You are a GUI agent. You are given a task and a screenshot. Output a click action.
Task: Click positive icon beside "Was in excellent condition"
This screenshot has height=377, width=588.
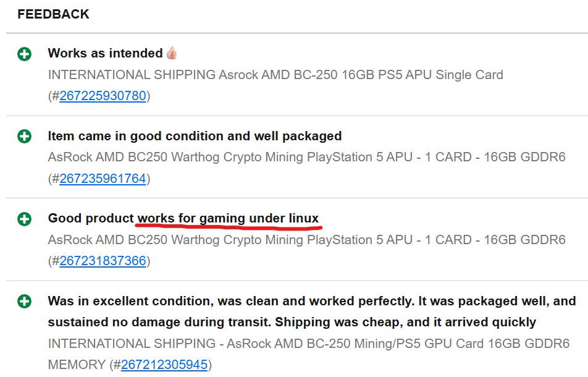pos(24,302)
